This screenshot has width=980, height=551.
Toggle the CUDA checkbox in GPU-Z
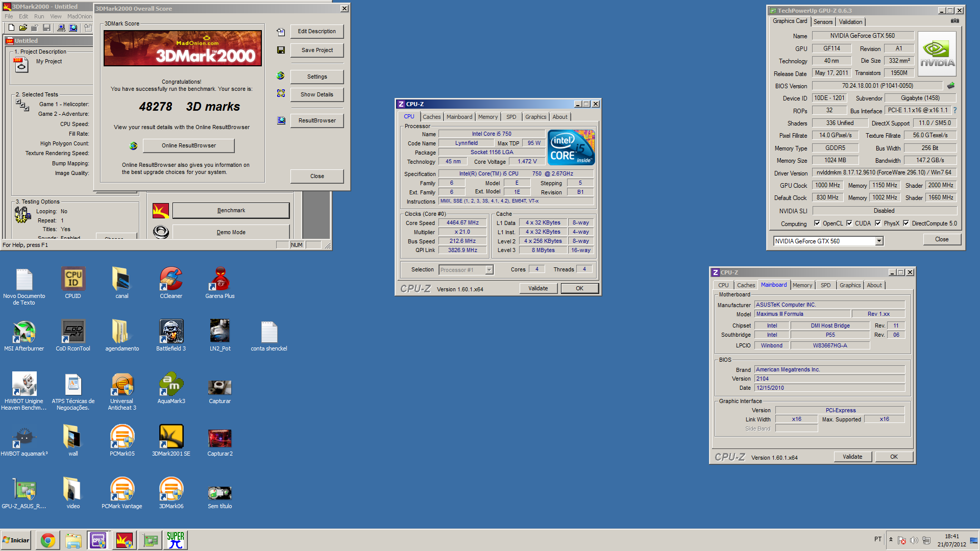pyautogui.click(x=849, y=223)
